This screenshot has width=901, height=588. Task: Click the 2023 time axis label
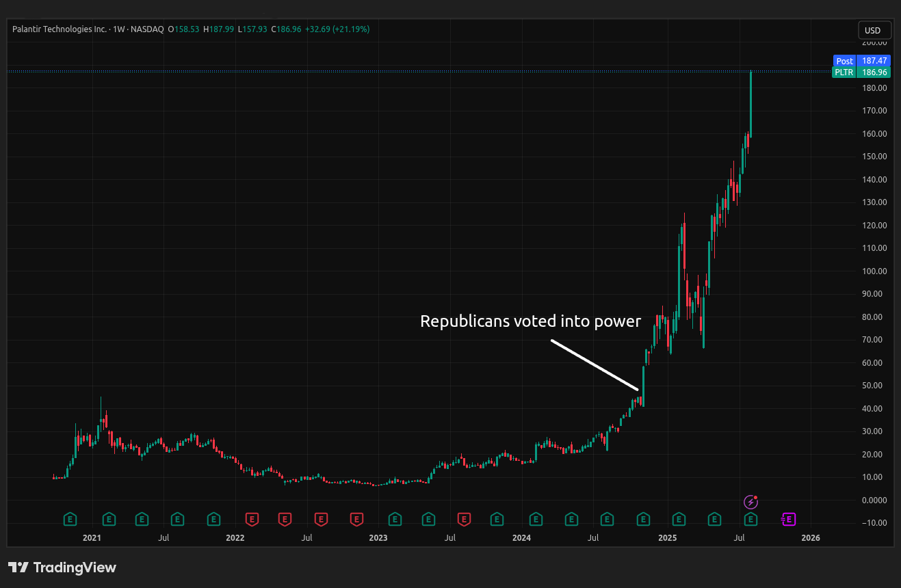click(x=378, y=538)
